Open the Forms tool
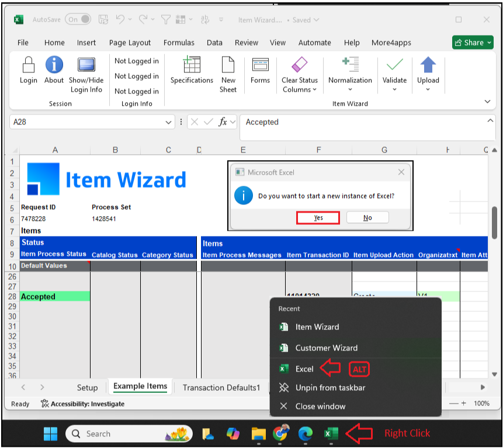The image size is (503, 448). pos(259,70)
